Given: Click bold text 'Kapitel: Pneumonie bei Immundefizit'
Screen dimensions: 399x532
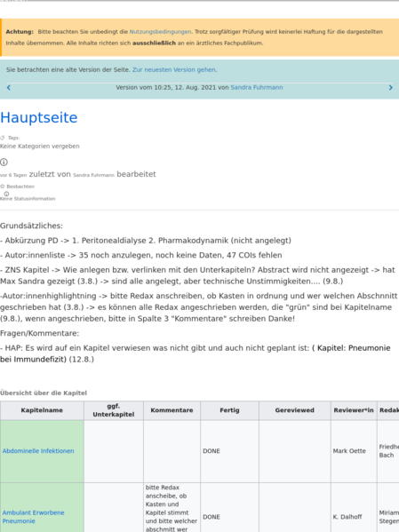Looking at the screenshot, I should tap(196, 353).
